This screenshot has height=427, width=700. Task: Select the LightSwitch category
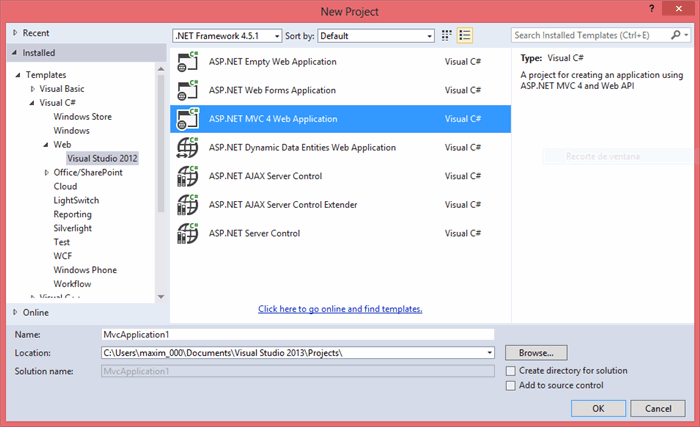(76, 201)
